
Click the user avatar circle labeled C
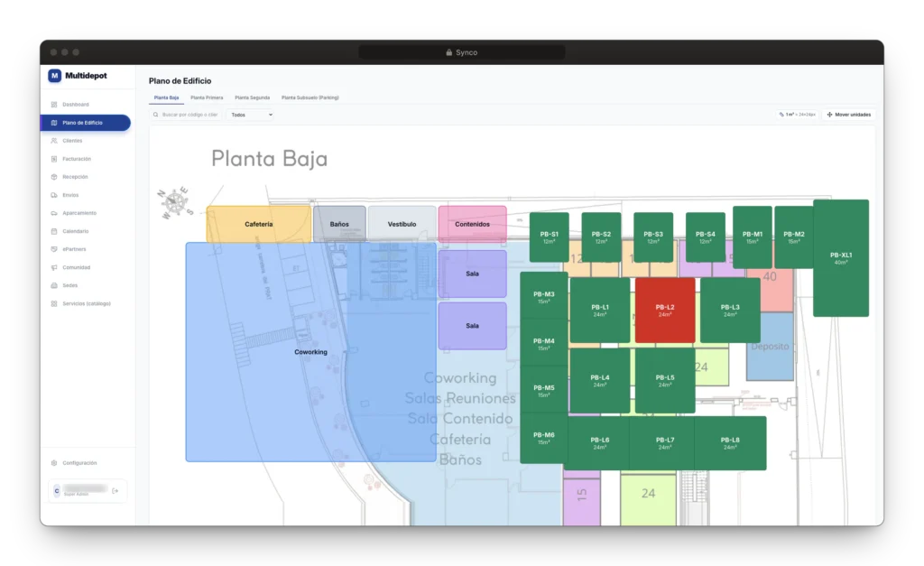[57, 490]
